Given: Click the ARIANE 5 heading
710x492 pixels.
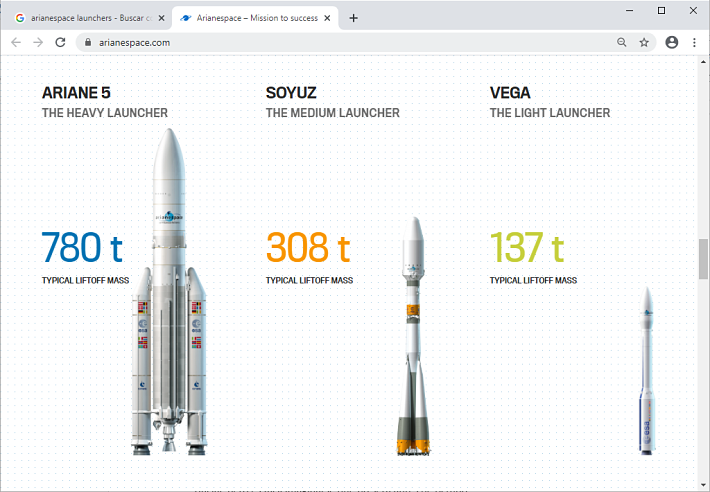Looking at the screenshot, I should [x=76, y=93].
